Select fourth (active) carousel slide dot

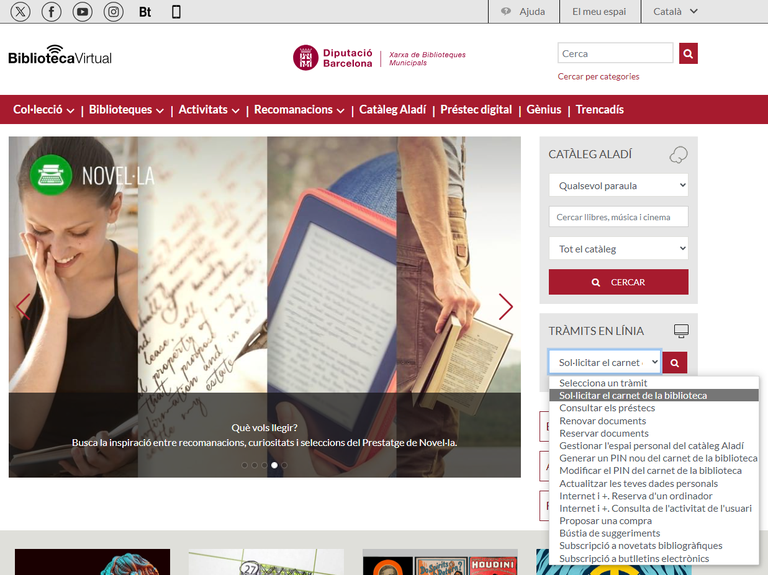tap(274, 465)
